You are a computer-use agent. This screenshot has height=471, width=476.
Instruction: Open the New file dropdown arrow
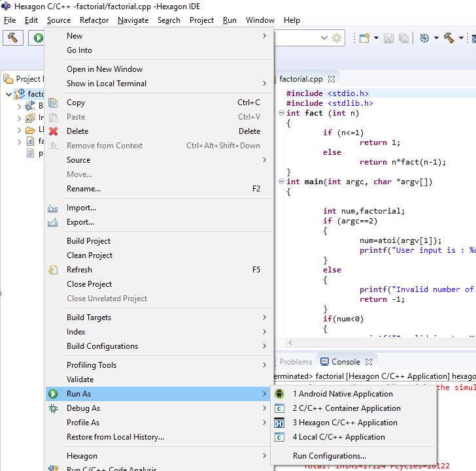pos(376,38)
